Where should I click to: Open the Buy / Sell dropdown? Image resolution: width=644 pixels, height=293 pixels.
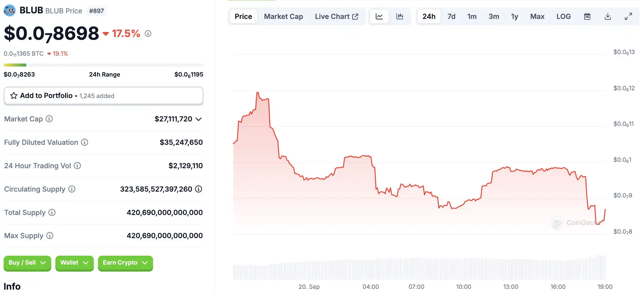27,263
